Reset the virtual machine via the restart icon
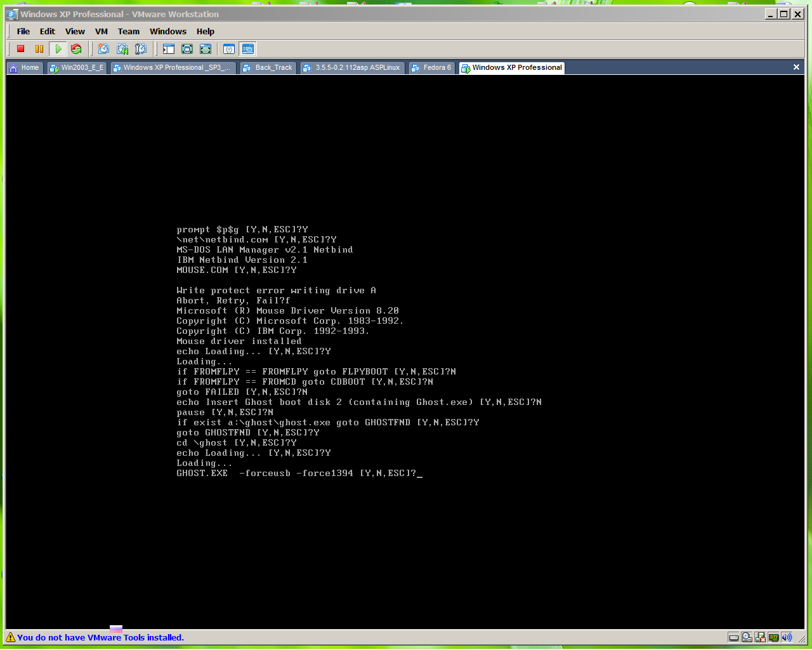 tap(76, 49)
